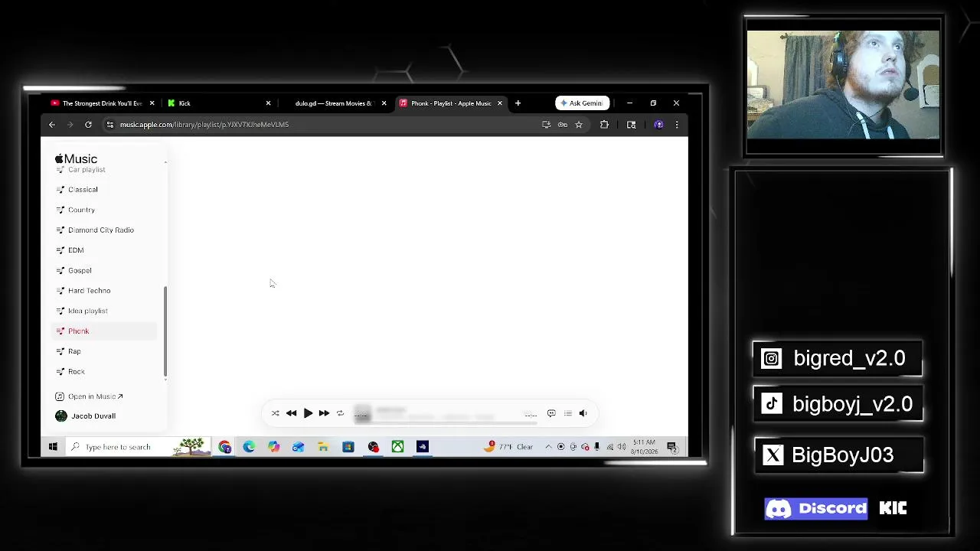Close the dulo.gd tab
Image resolution: width=980 pixels, height=551 pixels.
point(384,103)
